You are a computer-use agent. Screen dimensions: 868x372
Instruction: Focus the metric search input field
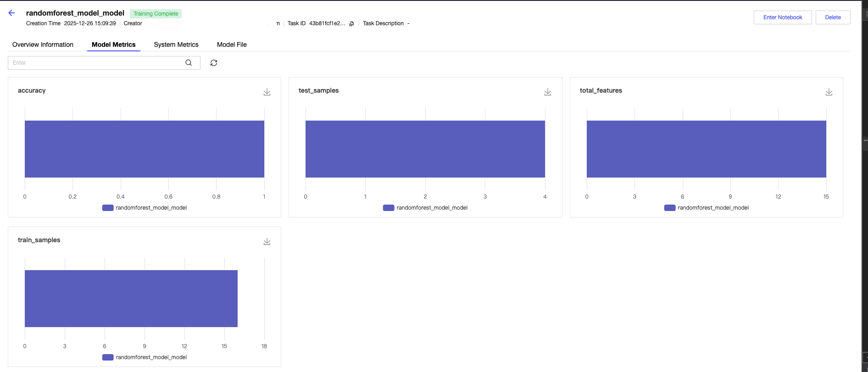(x=96, y=63)
